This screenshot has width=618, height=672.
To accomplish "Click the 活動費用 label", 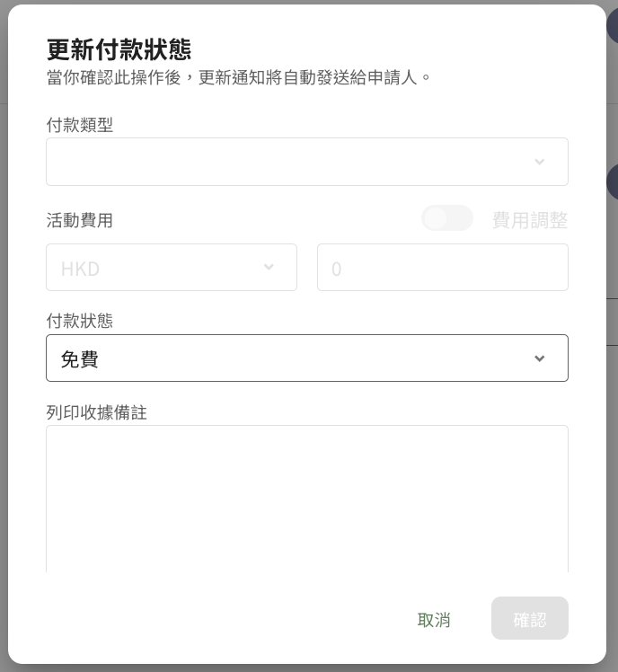I will click(80, 220).
